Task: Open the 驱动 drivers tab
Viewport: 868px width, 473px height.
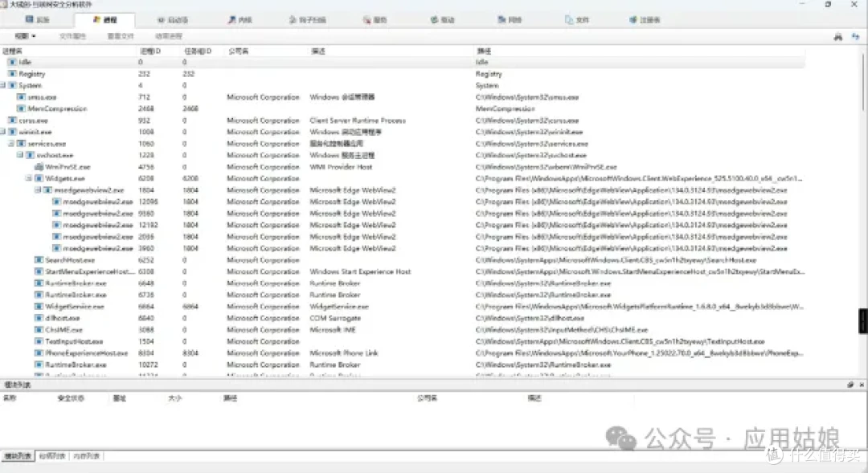Action: (x=442, y=20)
